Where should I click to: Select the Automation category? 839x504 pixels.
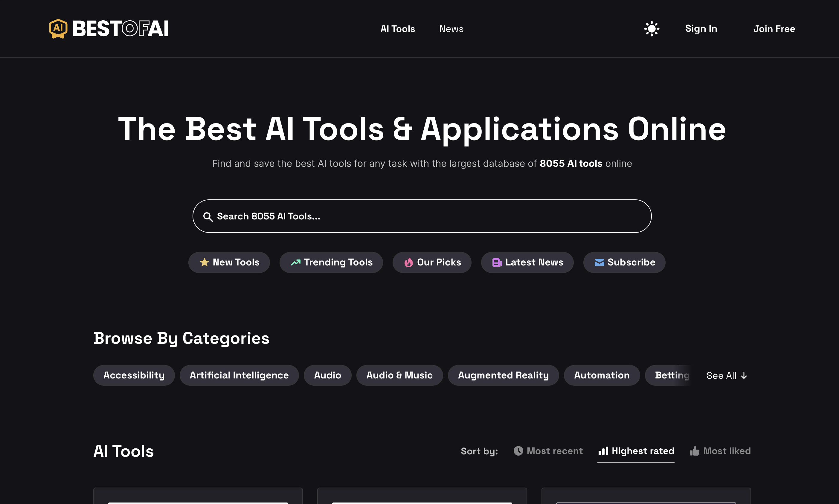tap(602, 375)
